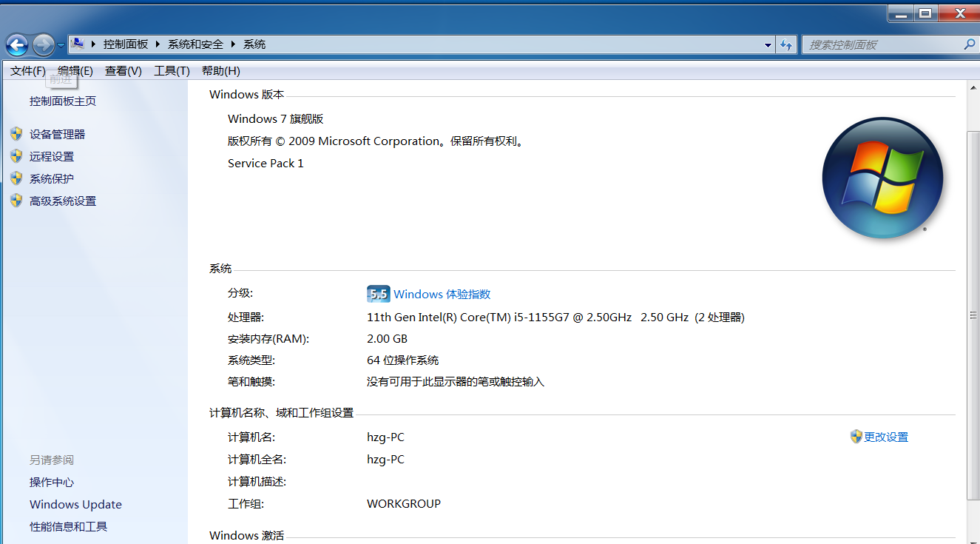
Task: Minimize the window with the title bar button
Action: click(899, 13)
